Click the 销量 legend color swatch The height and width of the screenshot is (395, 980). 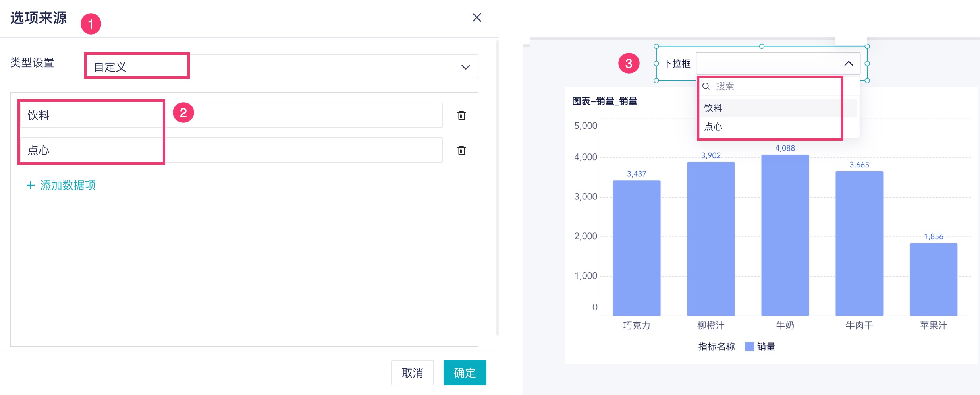[749, 347]
